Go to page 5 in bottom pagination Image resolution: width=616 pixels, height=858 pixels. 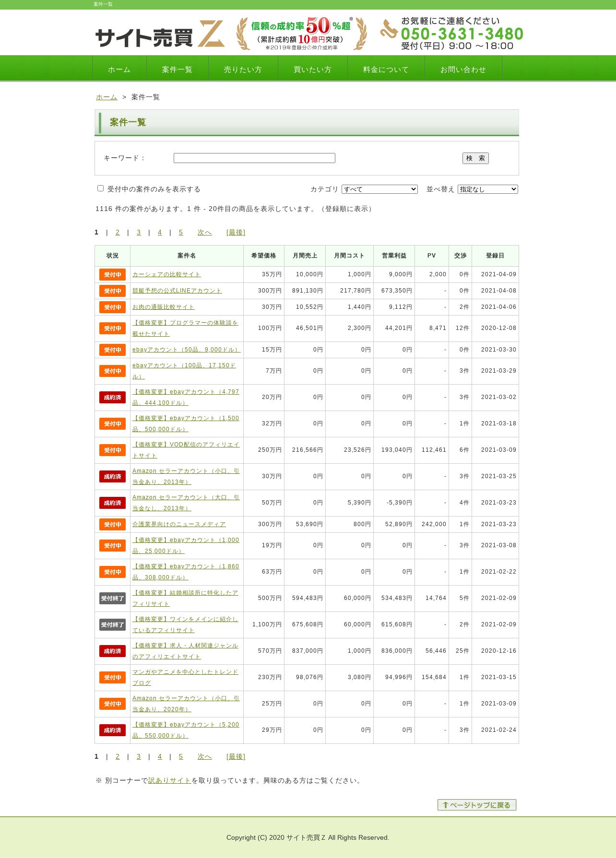pyautogui.click(x=181, y=756)
